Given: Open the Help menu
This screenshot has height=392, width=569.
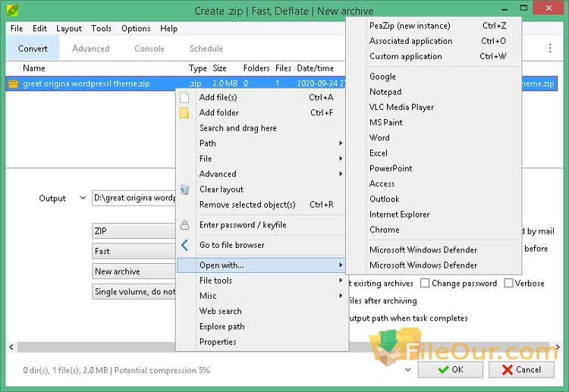Looking at the screenshot, I should pyautogui.click(x=168, y=28).
